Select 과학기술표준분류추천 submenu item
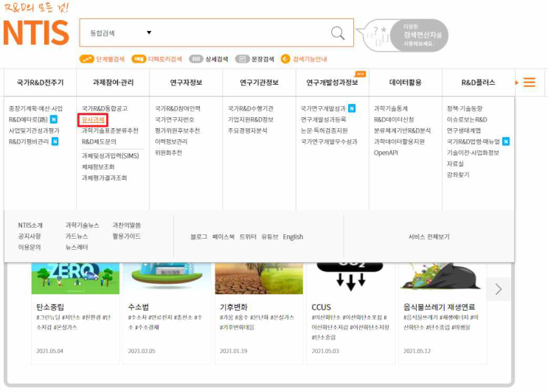This screenshot has width=548, height=392. [x=110, y=130]
